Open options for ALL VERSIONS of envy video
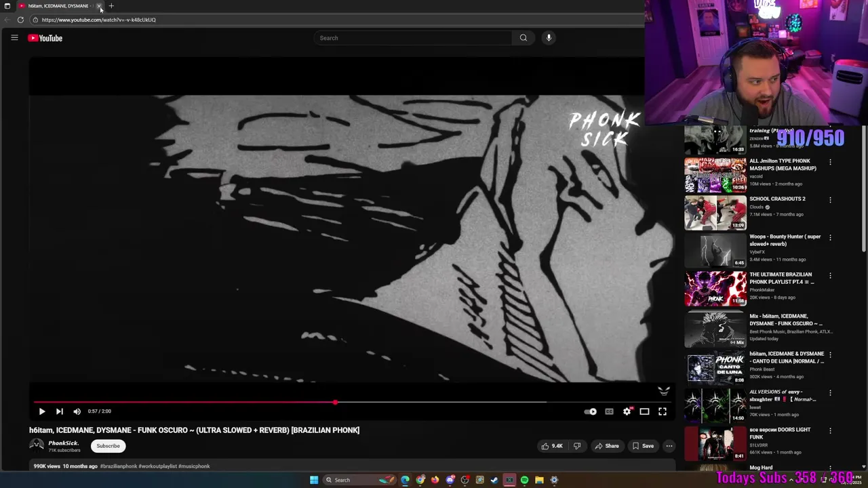The height and width of the screenshot is (488, 868). point(830,392)
